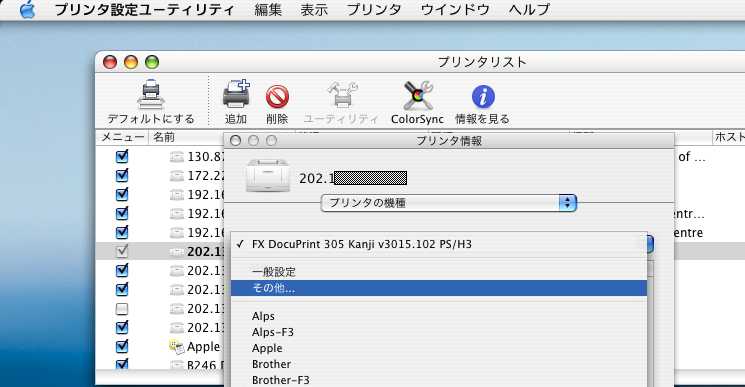Click the 情報を見る info icon

[483, 97]
